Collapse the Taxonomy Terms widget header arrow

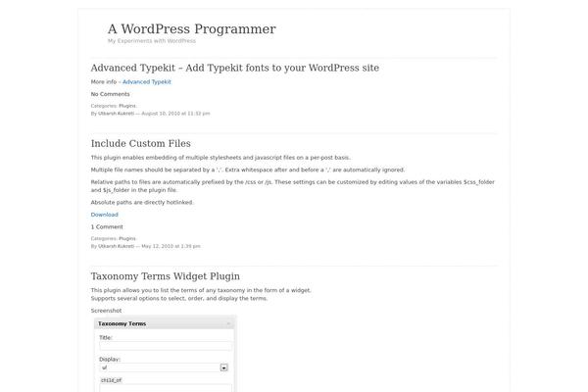click(228, 323)
